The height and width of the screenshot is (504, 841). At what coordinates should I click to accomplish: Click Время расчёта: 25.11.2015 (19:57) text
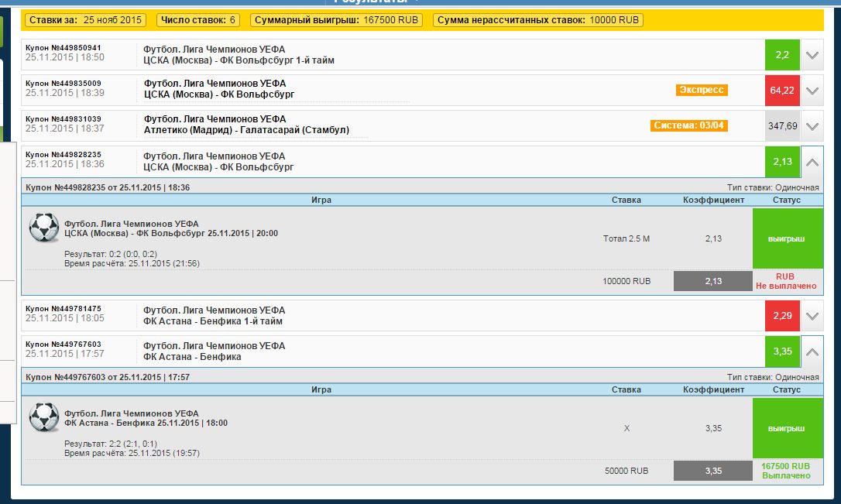coord(132,453)
